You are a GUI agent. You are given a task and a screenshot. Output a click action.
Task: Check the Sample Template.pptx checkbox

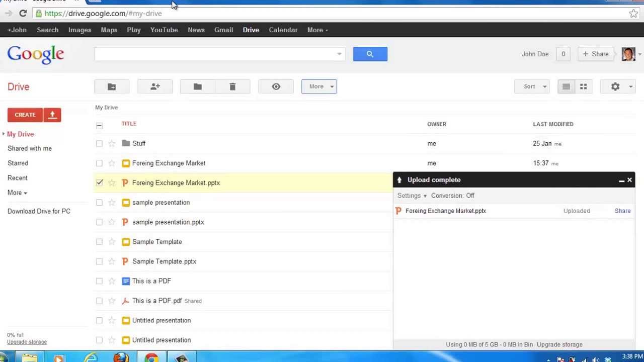click(x=99, y=261)
